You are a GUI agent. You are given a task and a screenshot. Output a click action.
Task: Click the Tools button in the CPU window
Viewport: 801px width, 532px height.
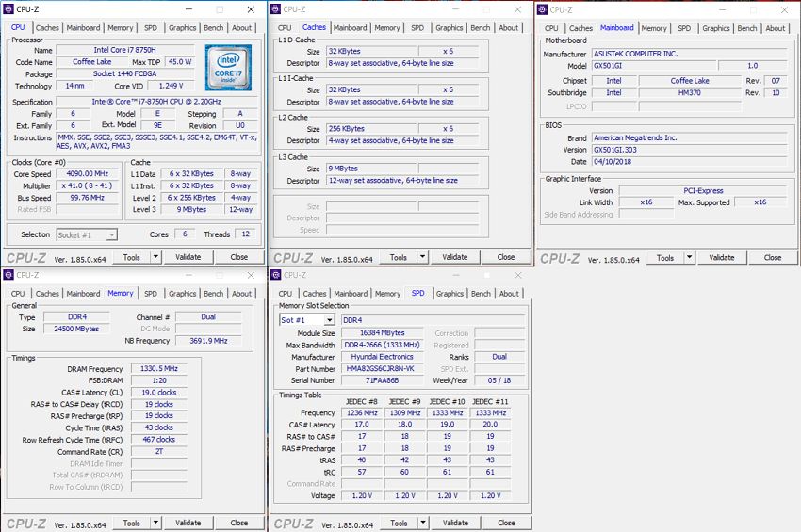click(131, 257)
